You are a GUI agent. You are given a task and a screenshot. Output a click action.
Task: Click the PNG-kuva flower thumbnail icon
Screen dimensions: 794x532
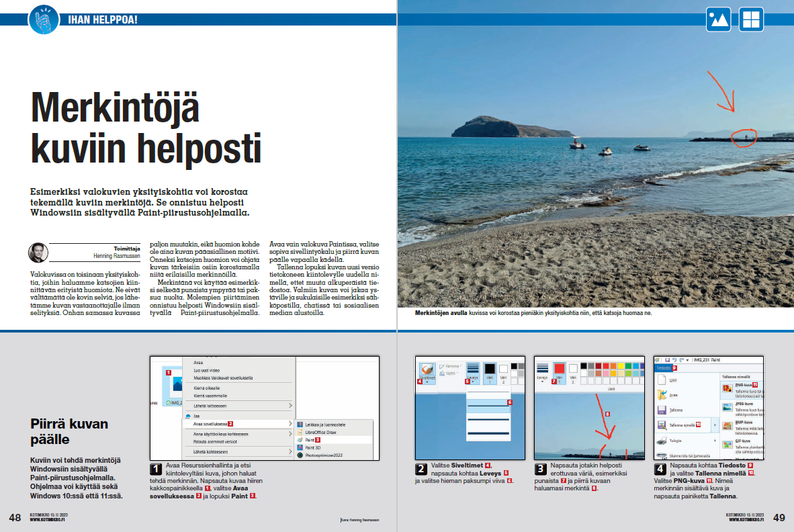pyautogui.click(x=727, y=388)
